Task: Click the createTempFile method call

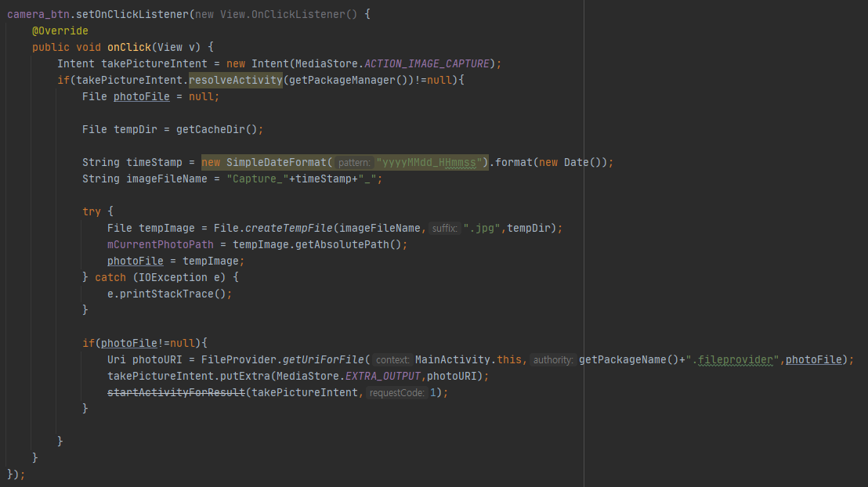Action: coord(288,228)
